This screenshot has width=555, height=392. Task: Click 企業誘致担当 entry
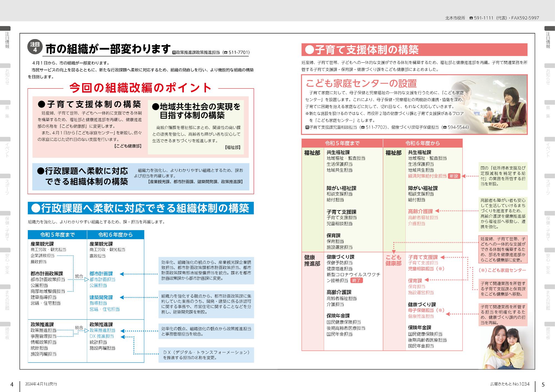[42, 256]
